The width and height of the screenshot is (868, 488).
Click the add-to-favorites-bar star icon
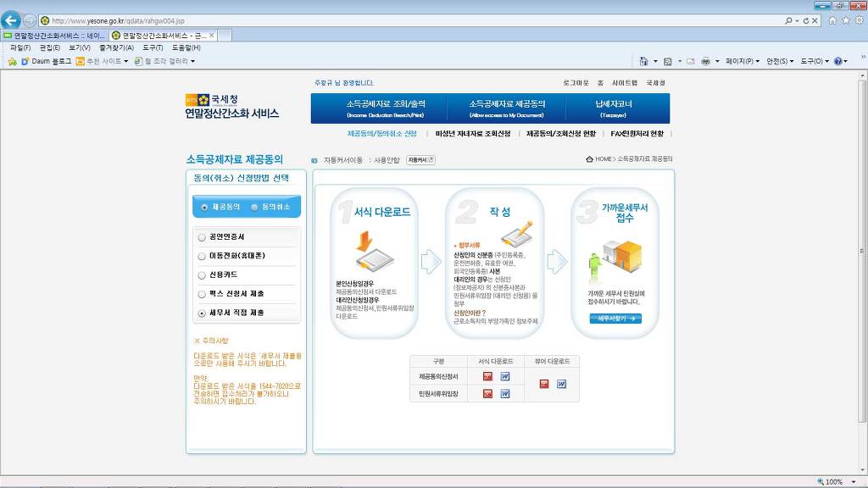tap(12, 61)
